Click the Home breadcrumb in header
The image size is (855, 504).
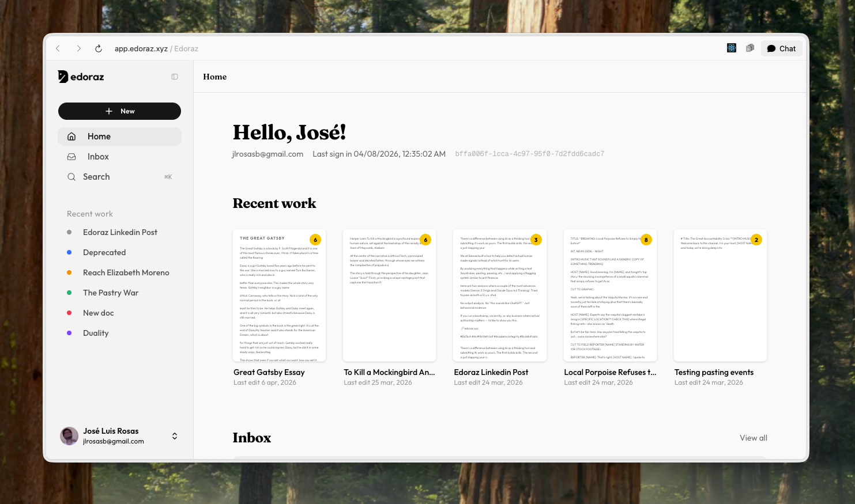point(214,77)
